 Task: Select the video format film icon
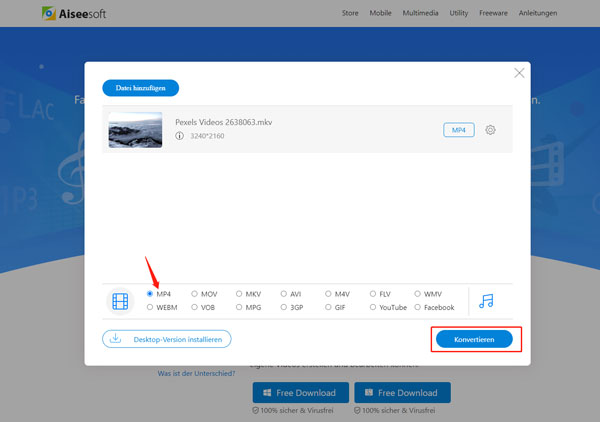(121, 300)
